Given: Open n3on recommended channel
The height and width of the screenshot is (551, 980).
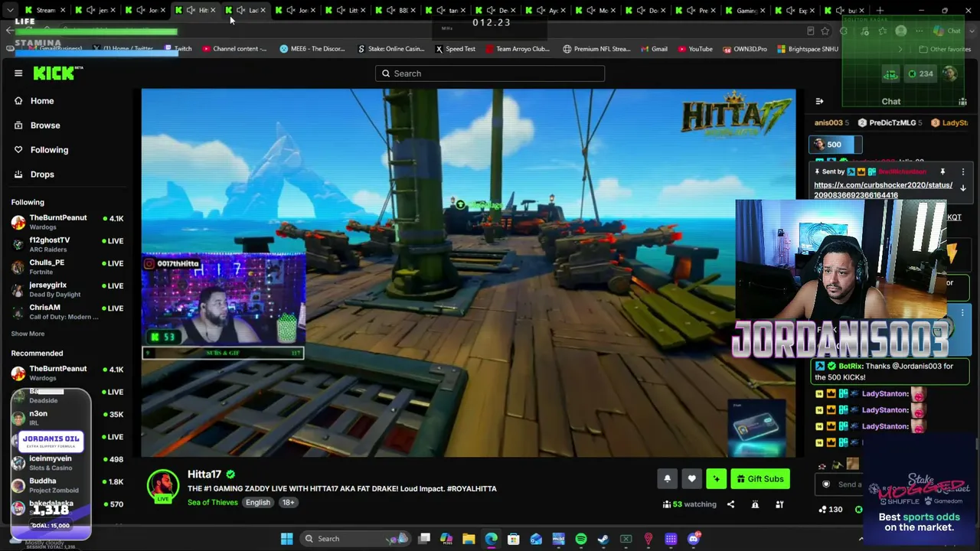Looking at the screenshot, I should pyautogui.click(x=67, y=418).
